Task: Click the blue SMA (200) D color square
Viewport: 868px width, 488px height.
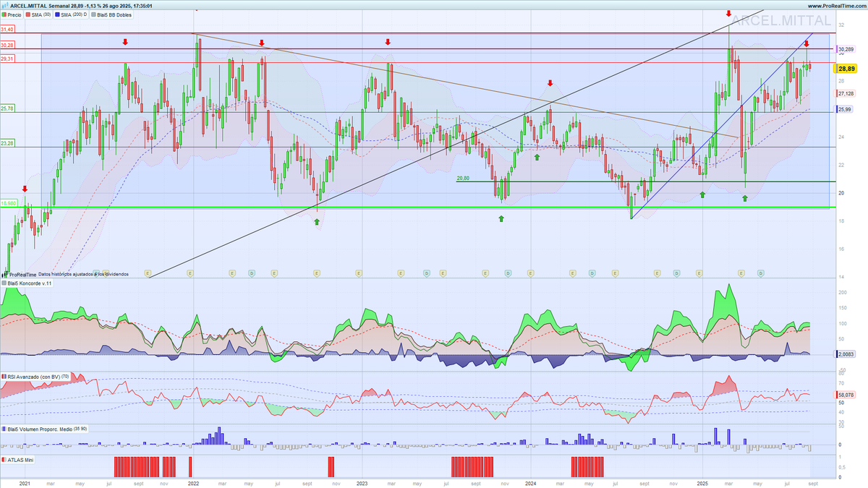Action: (57, 14)
